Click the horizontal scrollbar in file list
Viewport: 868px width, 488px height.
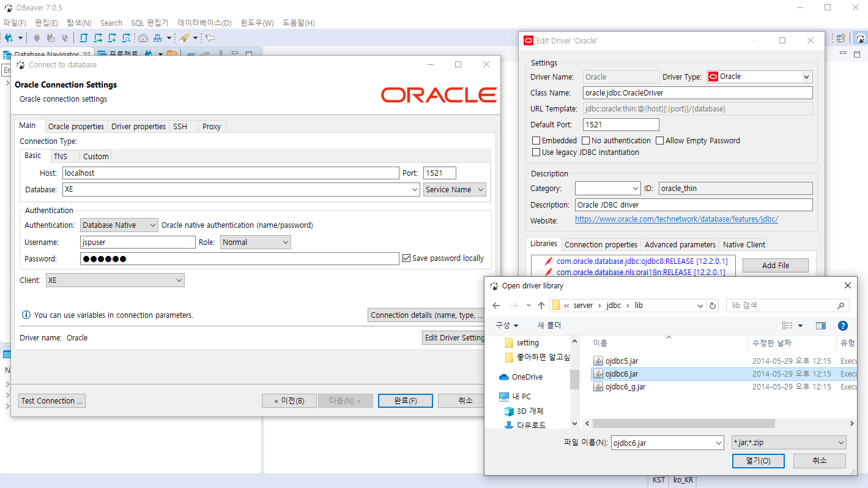pyautogui.click(x=683, y=424)
